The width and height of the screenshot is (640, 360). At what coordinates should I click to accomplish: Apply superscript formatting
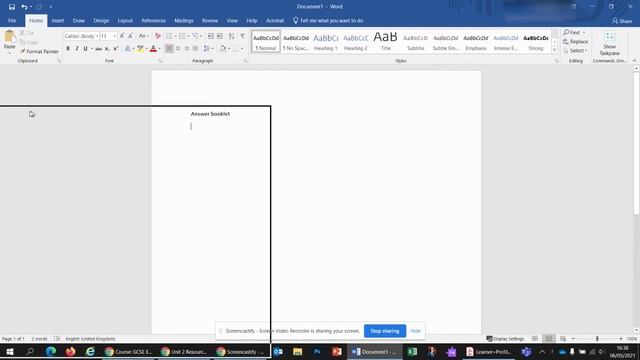[116, 49]
